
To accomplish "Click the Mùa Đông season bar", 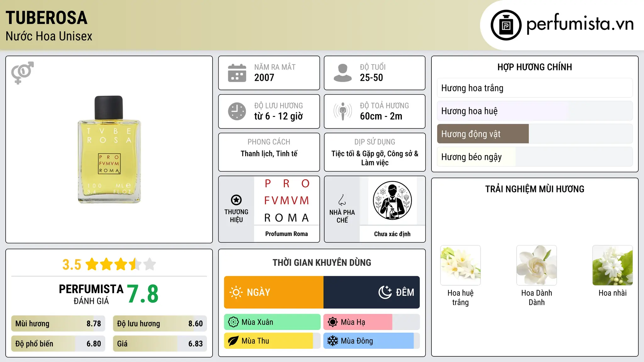I will pos(371,341).
